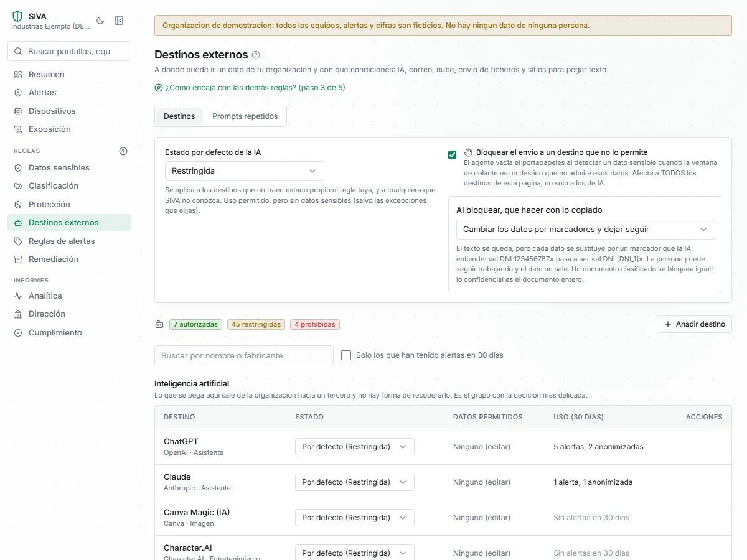This screenshot has width=747, height=560.
Task: Click the Exposición sidebar icon
Action: [x=17, y=129]
